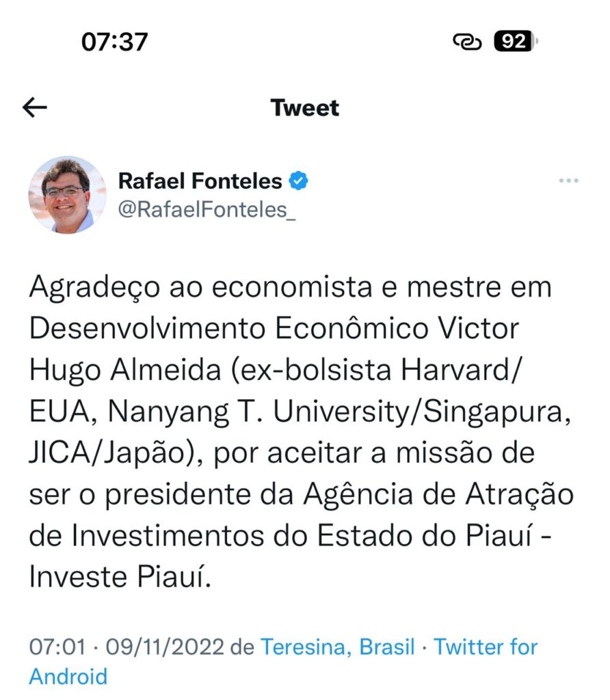Open Rafael Fonteles' profile picture
The height and width of the screenshot is (700, 610).
pyautogui.click(x=67, y=195)
